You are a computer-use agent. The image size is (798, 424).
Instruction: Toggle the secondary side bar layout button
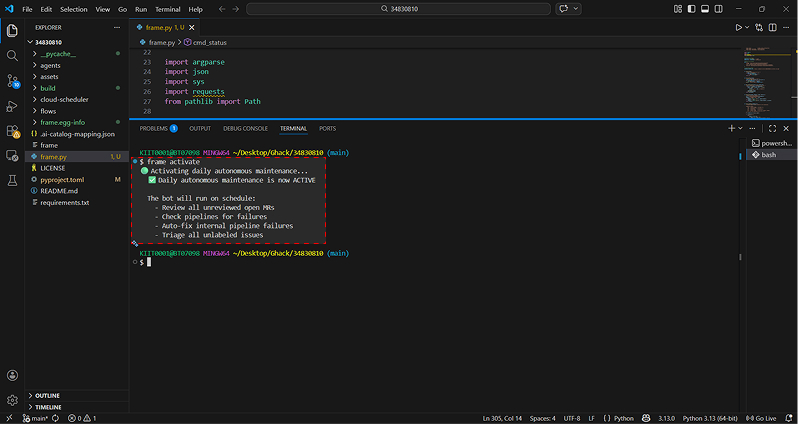coord(718,9)
